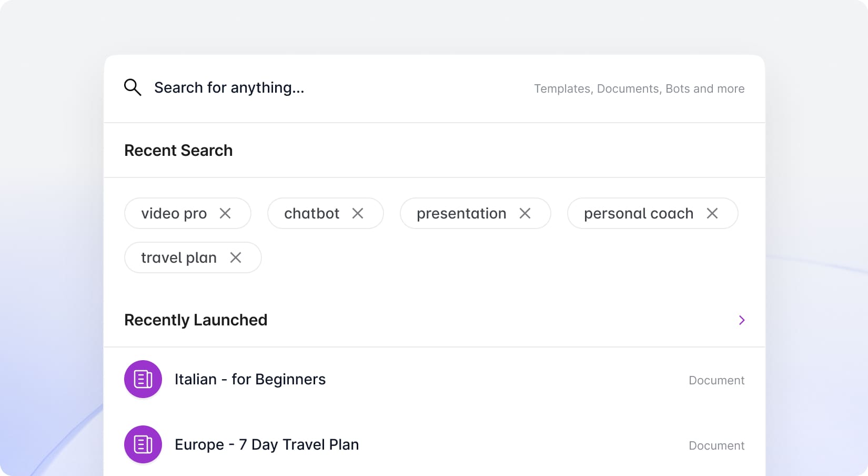Type in the Search for anything field
868x476 pixels.
point(316,87)
